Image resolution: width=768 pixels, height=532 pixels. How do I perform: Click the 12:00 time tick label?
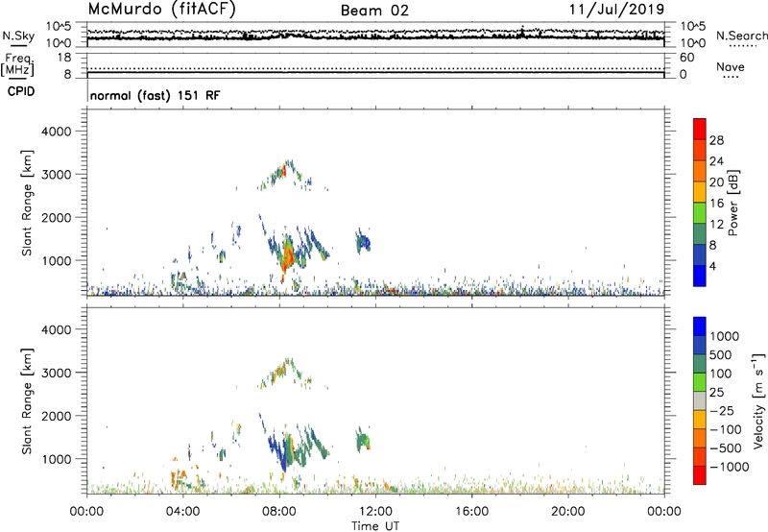tap(375, 512)
